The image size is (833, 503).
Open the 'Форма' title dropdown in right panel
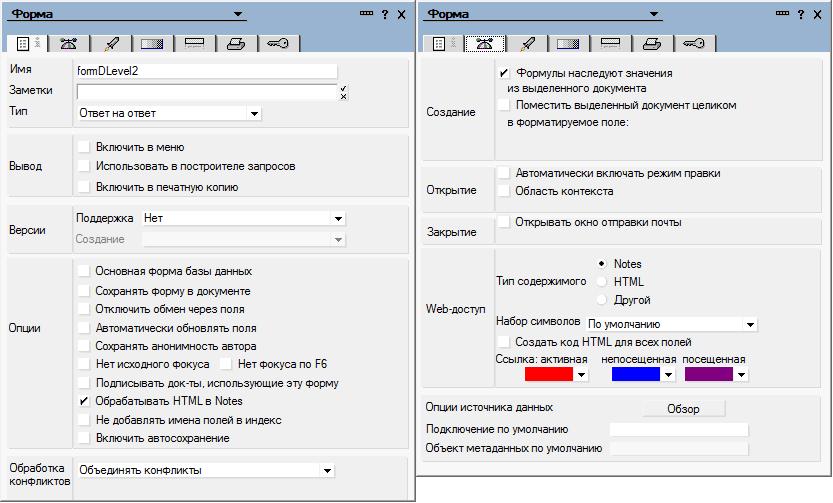point(653,15)
